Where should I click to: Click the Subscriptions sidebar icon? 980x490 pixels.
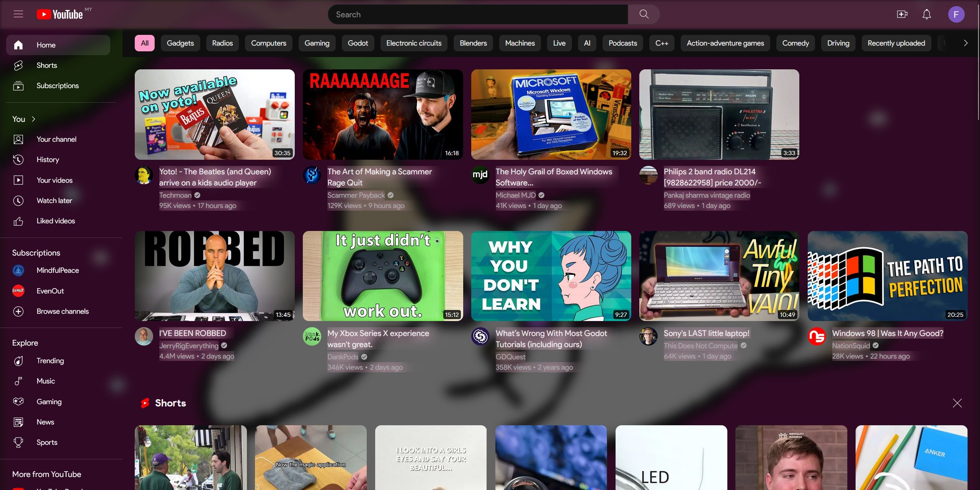tap(18, 86)
